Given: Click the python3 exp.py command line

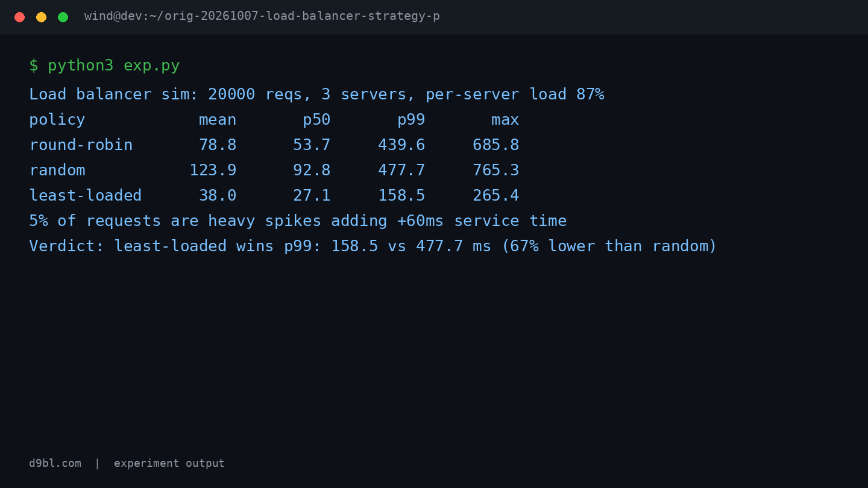Looking at the screenshot, I should (x=104, y=66).
